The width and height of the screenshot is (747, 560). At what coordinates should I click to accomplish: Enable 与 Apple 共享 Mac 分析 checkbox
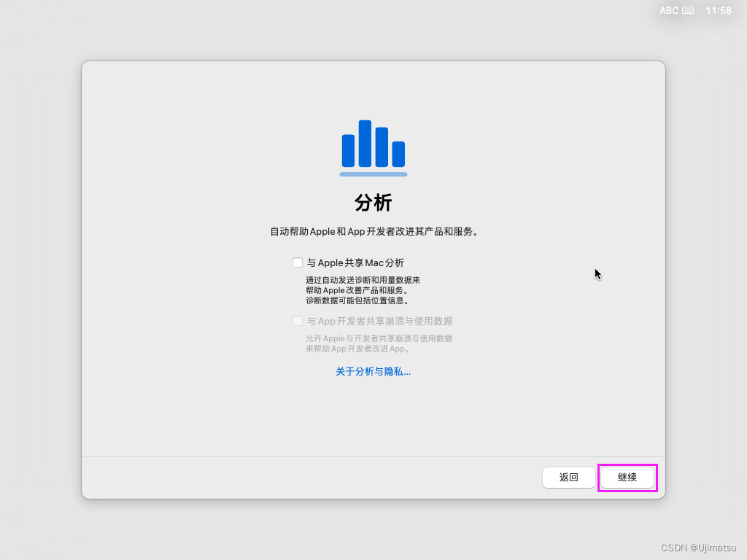click(x=298, y=262)
